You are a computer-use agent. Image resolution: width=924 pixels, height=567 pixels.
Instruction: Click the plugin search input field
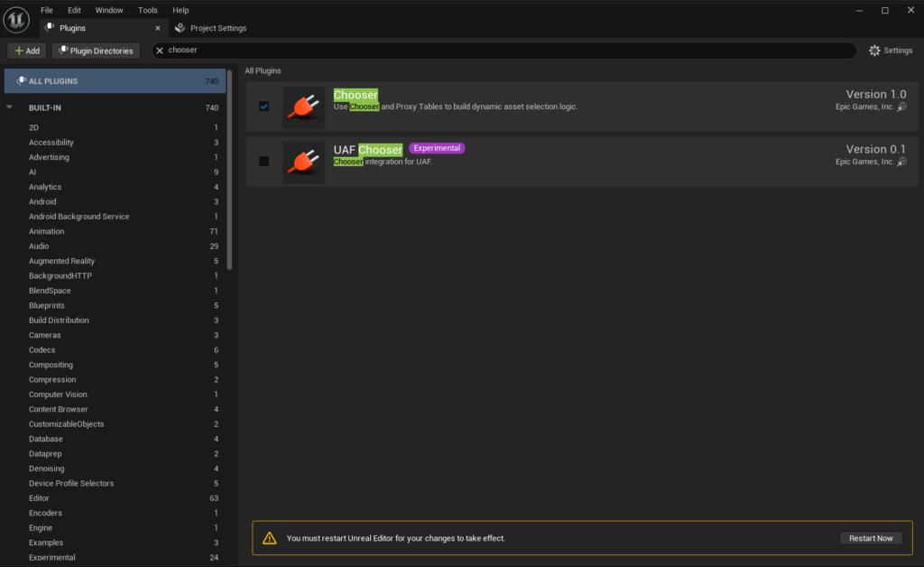pyautogui.click(x=505, y=51)
